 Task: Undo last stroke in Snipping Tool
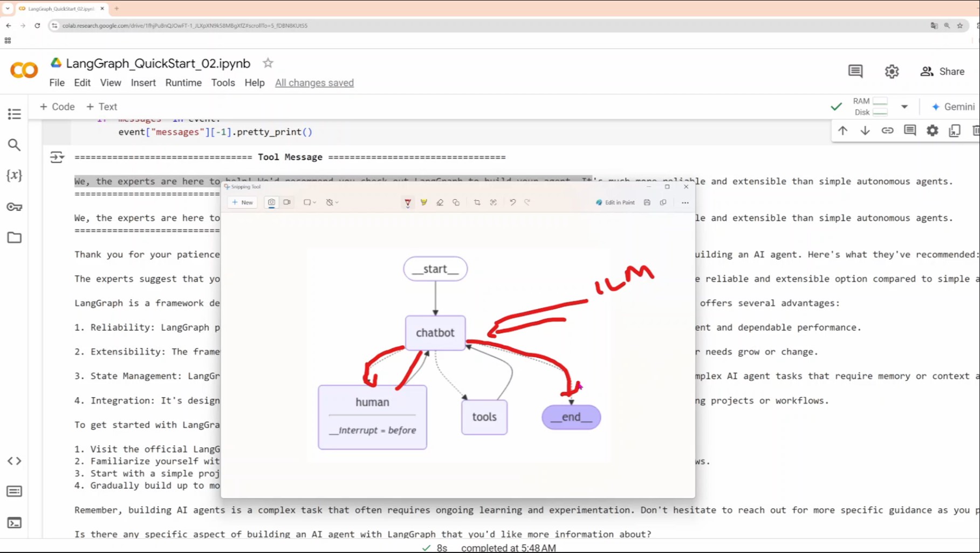(512, 202)
